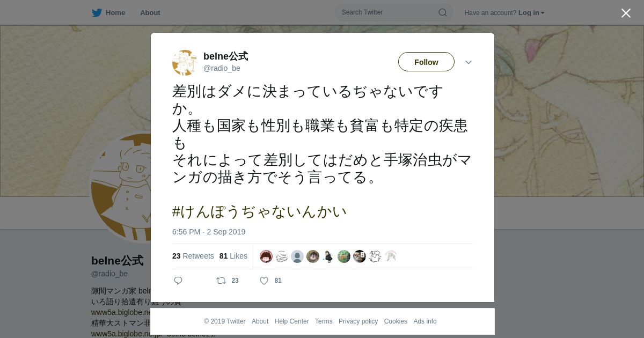The height and width of the screenshot is (338, 644).
Task: Focus the Search Twitter input field
Action: pos(389,12)
